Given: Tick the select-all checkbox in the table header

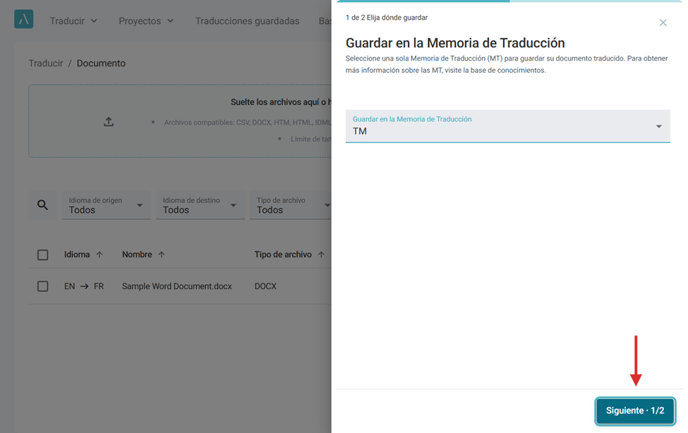Looking at the screenshot, I should click(x=43, y=255).
